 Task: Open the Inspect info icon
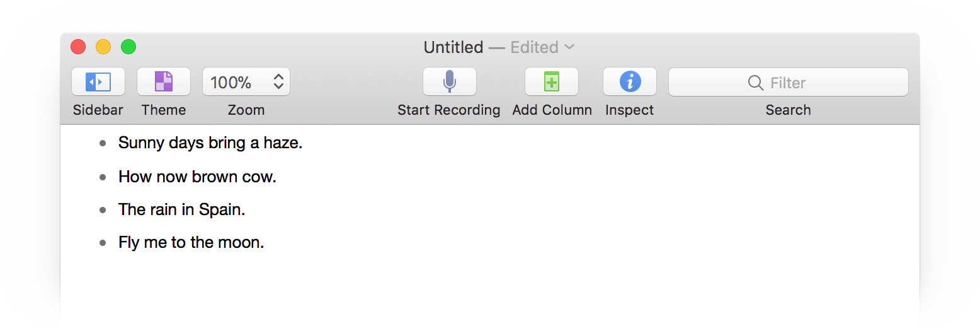(x=630, y=82)
